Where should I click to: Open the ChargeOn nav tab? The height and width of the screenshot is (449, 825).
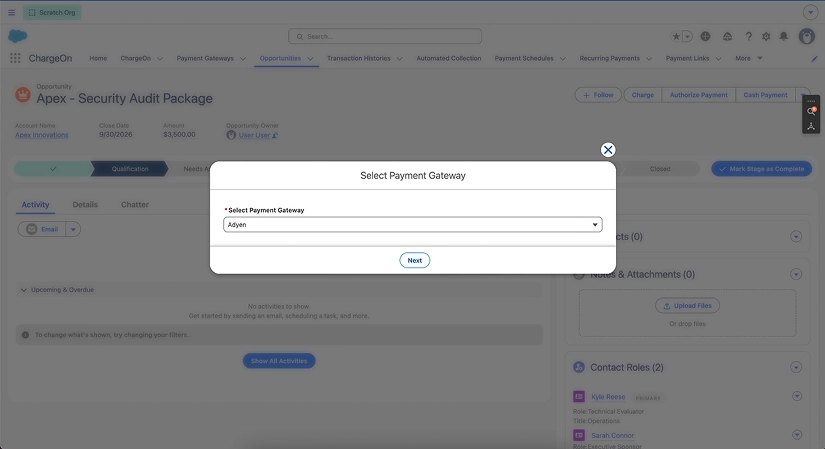click(136, 58)
